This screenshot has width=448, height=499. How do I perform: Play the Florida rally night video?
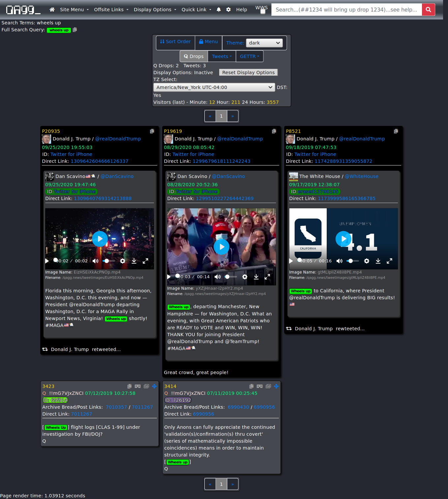(x=100, y=239)
